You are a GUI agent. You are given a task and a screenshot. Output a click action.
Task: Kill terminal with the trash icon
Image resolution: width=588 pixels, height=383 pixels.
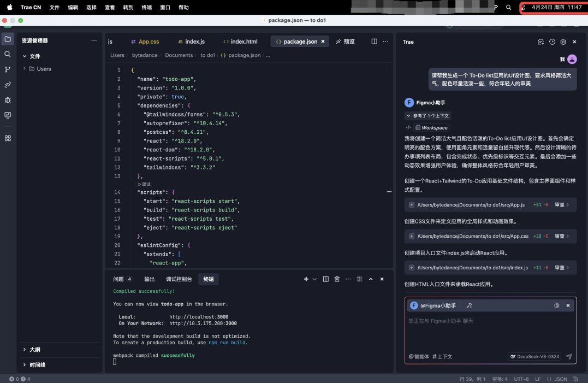coord(337,279)
